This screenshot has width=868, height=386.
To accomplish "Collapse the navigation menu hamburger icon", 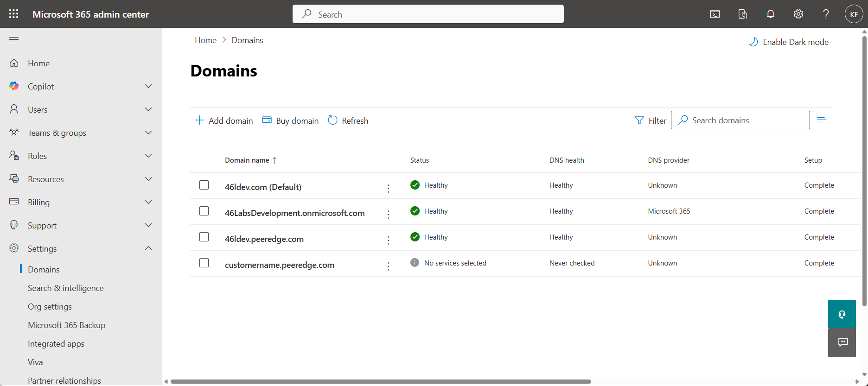I will tap(14, 40).
